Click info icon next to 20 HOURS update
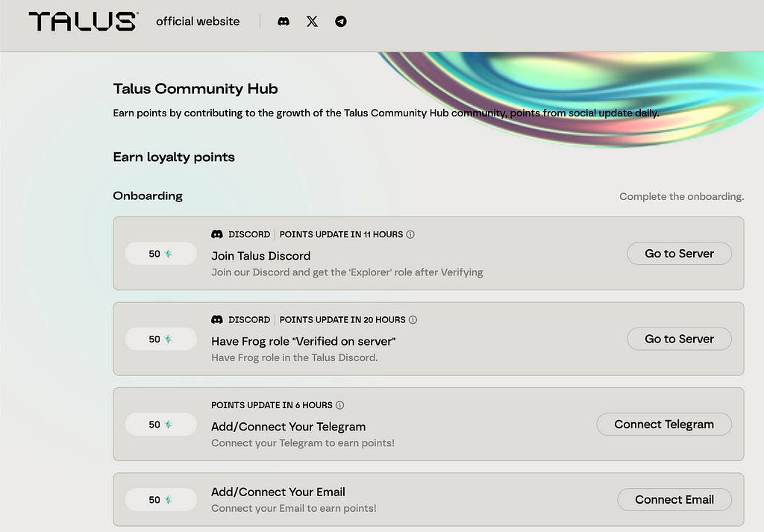This screenshot has height=532, width=764. pyautogui.click(x=413, y=319)
